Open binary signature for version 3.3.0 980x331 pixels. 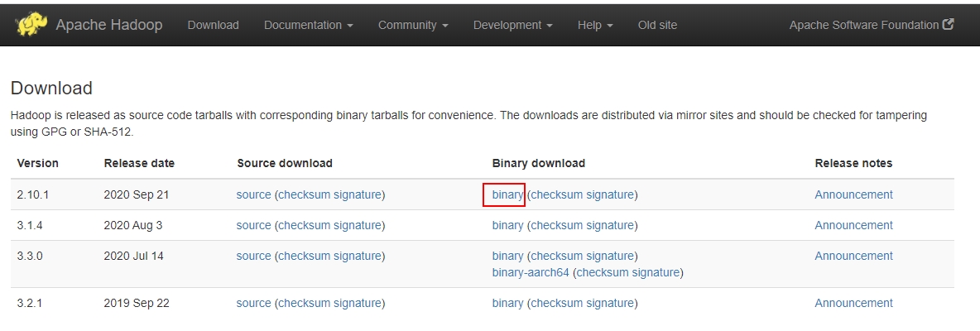click(x=610, y=256)
